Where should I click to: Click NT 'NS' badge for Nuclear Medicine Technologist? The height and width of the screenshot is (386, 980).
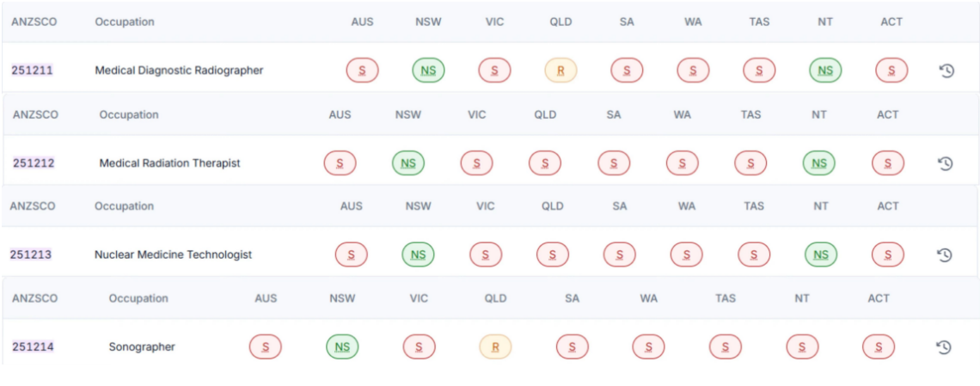click(x=821, y=254)
